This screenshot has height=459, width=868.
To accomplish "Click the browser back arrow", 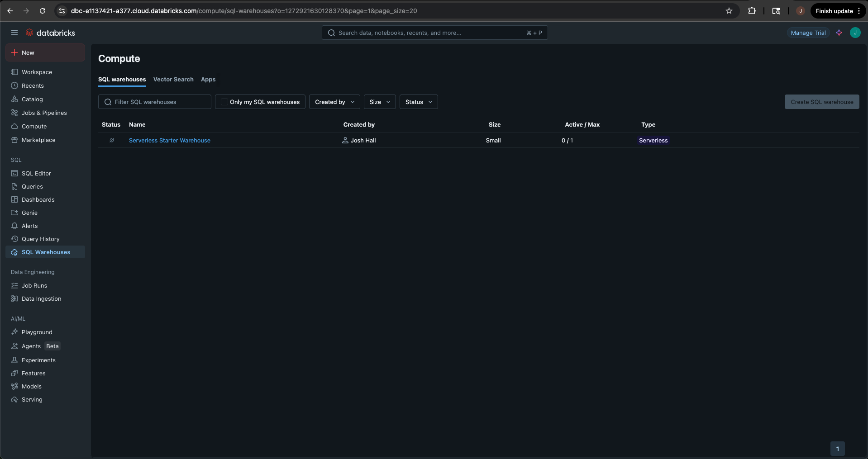I will tap(10, 11).
